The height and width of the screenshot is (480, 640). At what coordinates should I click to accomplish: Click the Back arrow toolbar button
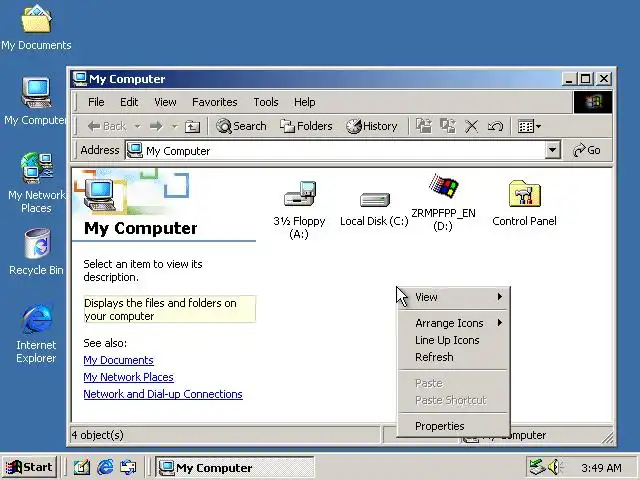point(107,126)
